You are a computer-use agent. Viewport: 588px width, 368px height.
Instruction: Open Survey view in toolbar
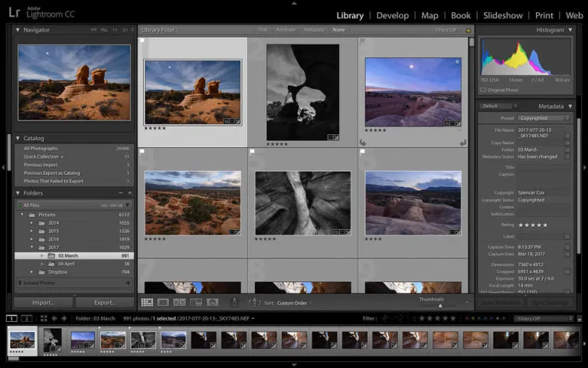(x=196, y=302)
